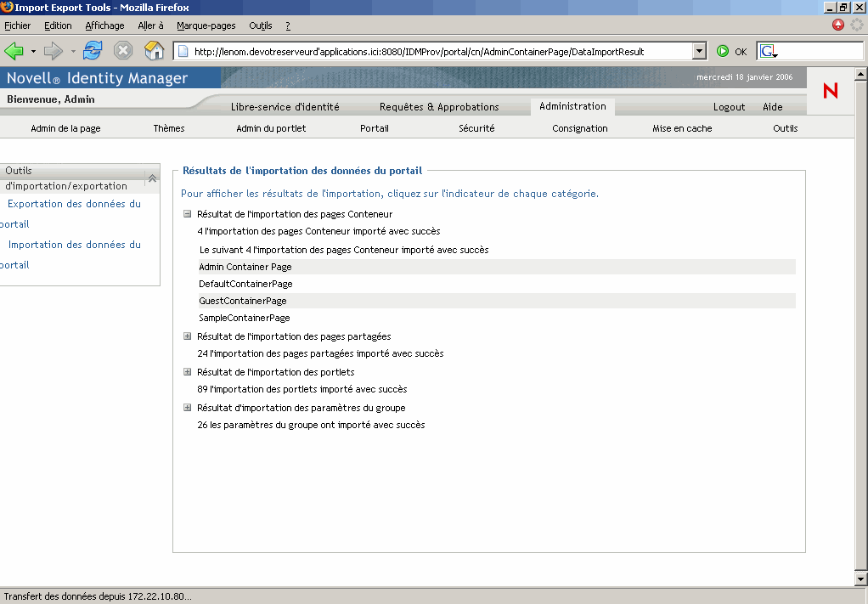Viewport: 868px width, 604px height.
Task: Click the Stop loading icon
Action: tap(123, 51)
